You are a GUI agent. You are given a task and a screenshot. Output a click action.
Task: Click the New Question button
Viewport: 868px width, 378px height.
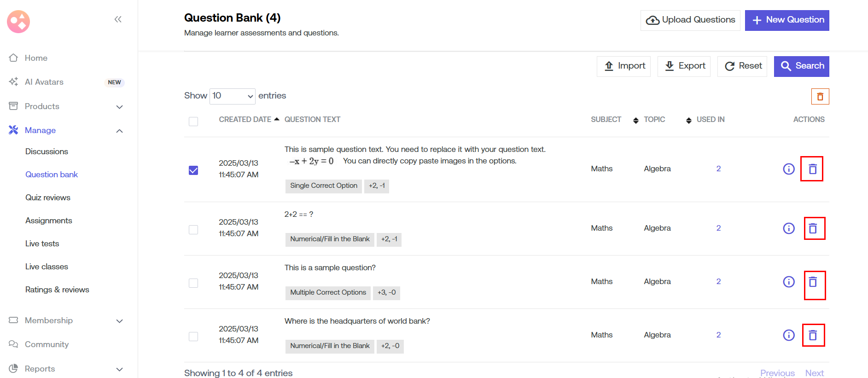coord(786,20)
